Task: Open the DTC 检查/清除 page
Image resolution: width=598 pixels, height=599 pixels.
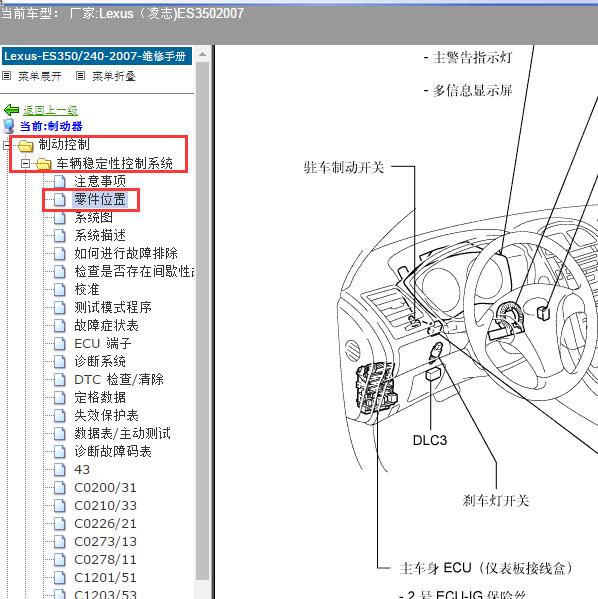Action: click(119, 379)
